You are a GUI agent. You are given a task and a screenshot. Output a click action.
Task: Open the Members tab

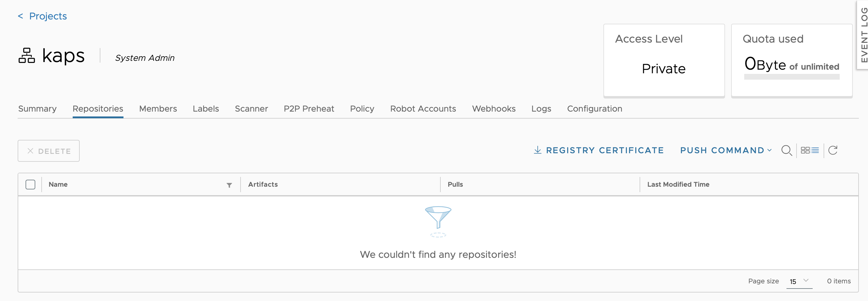pyautogui.click(x=158, y=109)
